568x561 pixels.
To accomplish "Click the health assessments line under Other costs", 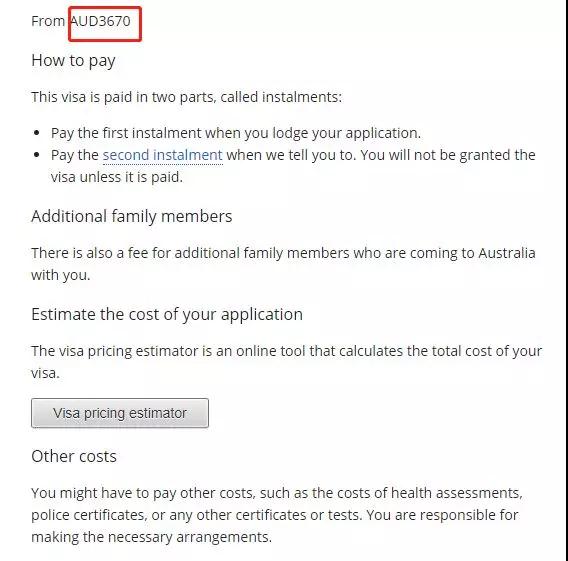I will (x=277, y=493).
